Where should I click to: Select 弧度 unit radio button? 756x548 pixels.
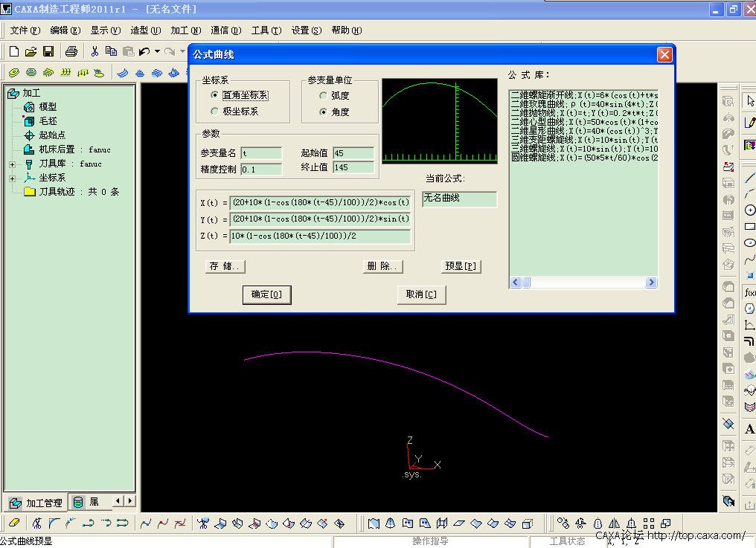(x=323, y=95)
